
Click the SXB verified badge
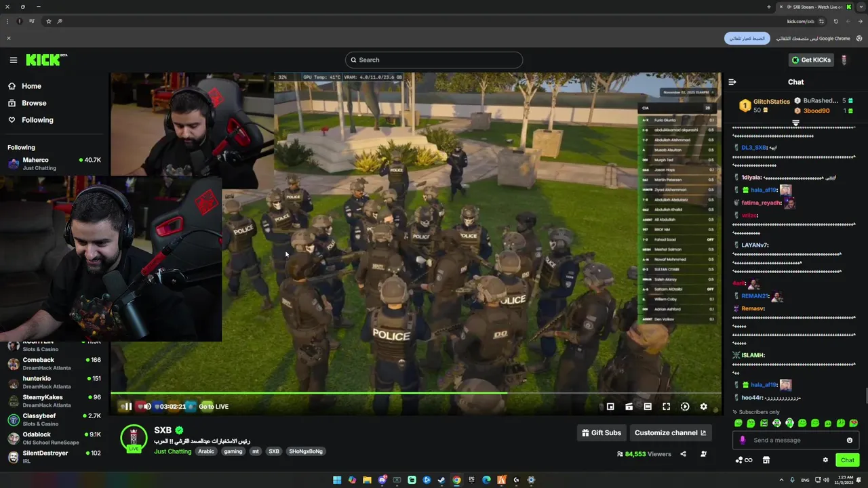(180, 430)
